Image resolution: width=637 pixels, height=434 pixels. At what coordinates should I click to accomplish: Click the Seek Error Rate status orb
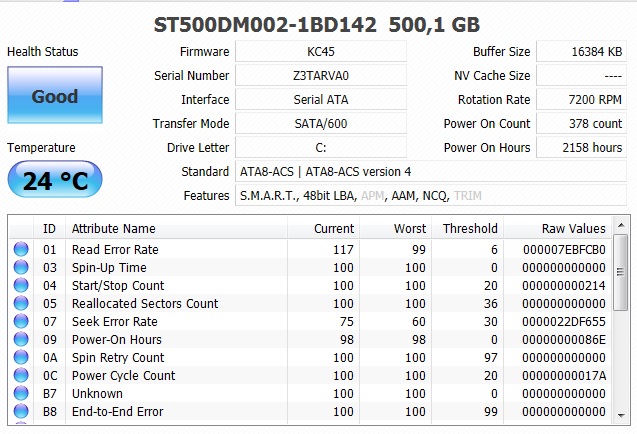pyautogui.click(x=21, y=321)
